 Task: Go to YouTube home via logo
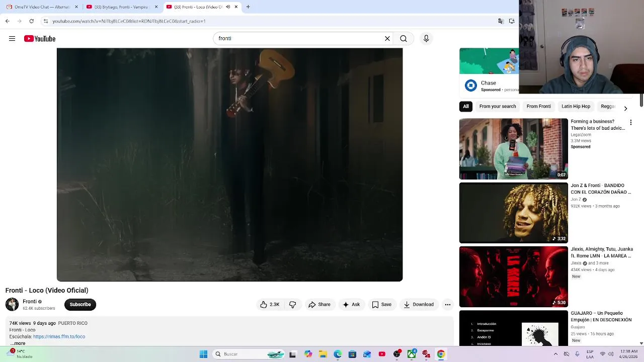pos(40,39)
